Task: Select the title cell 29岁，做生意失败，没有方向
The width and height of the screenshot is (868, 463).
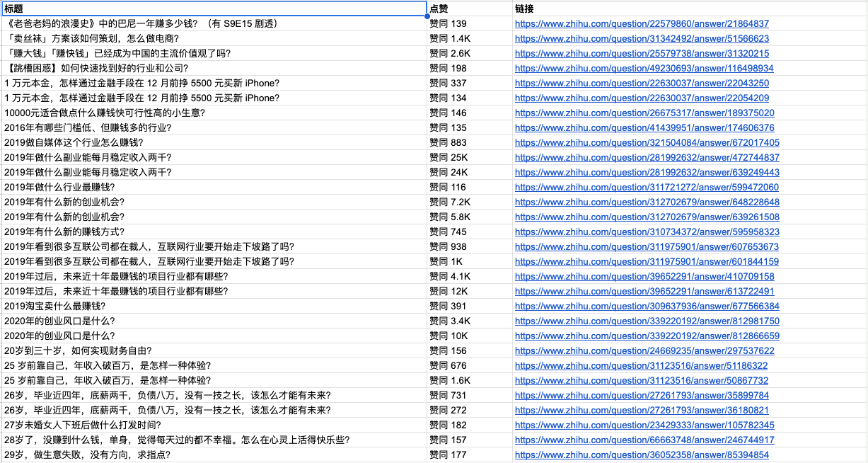Action: click(214, 455)
